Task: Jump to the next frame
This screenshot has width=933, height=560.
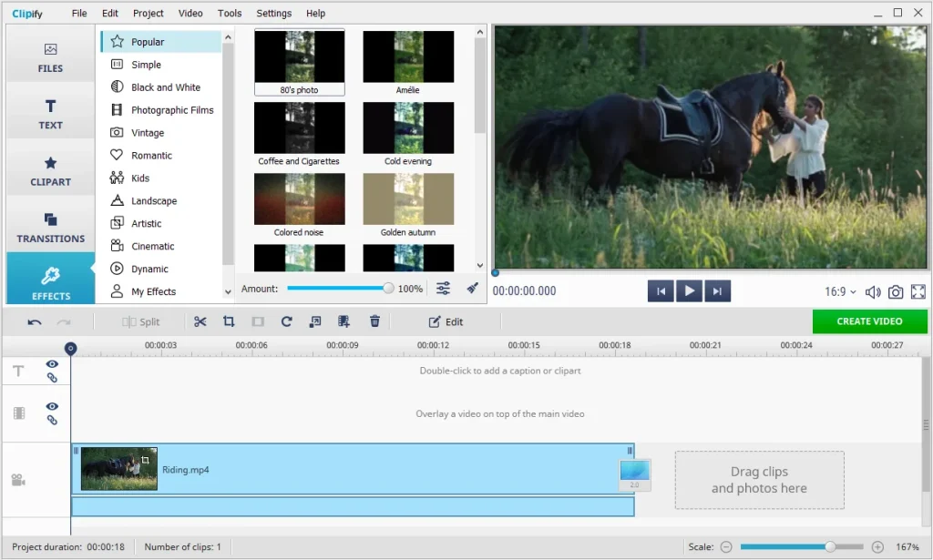Action: pyautogui.click(x=718, y=290)
